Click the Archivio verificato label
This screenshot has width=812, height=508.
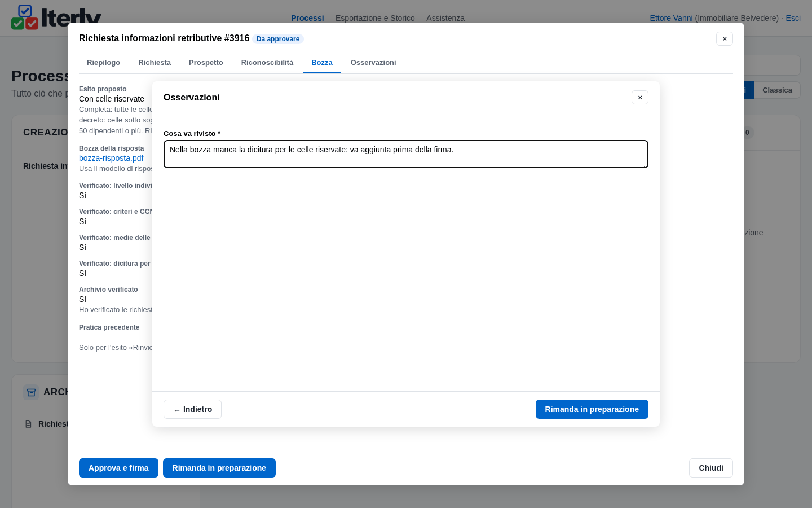[108, 290]
